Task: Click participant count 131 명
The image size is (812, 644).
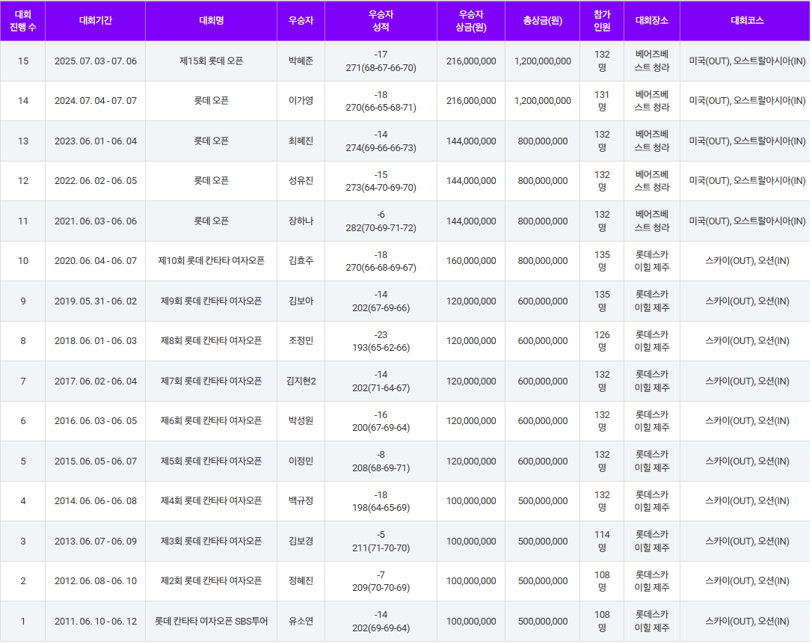Action: pyautogui.click(x=602, y=101)
